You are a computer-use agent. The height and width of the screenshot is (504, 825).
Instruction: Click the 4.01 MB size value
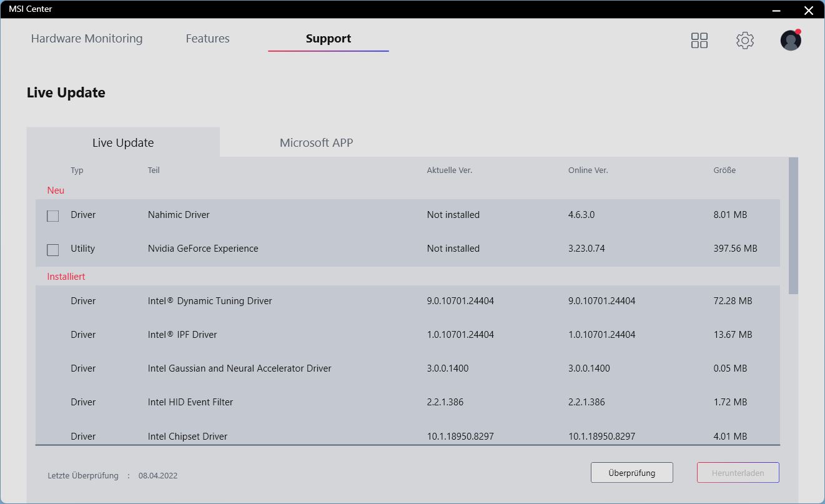(x=730, y=437)
